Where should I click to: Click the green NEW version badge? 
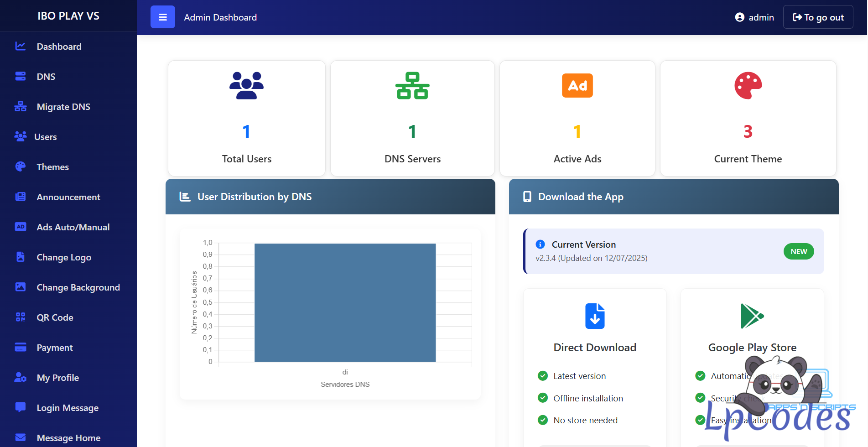coord(798,251)
